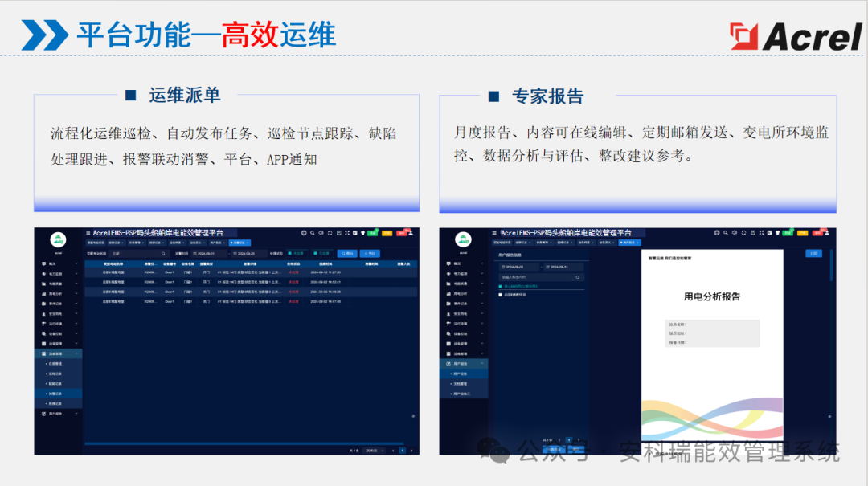
Task: Click the fullscreen icon in the top toolbar
Action: pos(346,233)
